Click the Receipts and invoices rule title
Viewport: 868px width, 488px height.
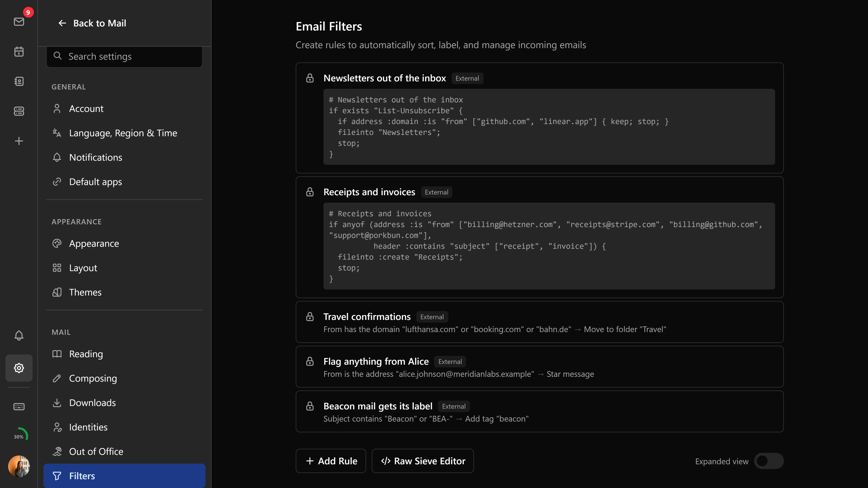point(369,192)
